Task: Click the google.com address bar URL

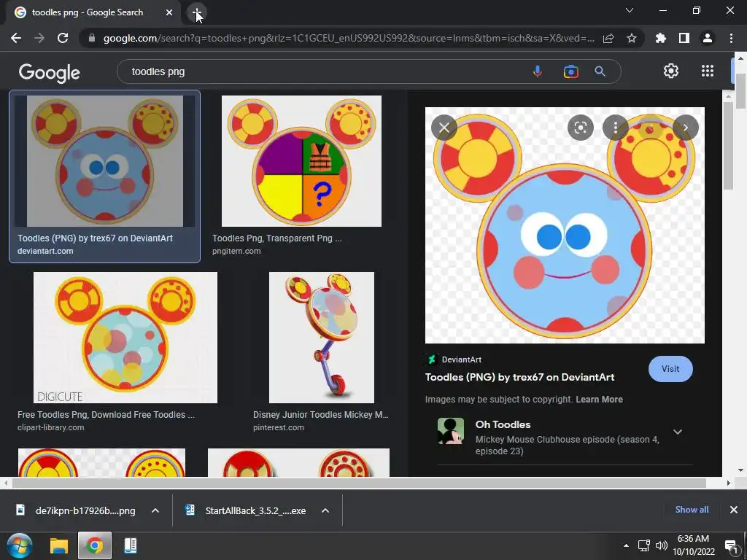Action: [349, 38]
